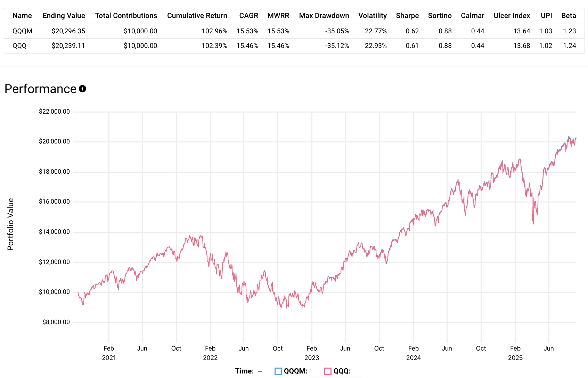
Task: Click the Total Contributions column header
Action: point(126,16)
